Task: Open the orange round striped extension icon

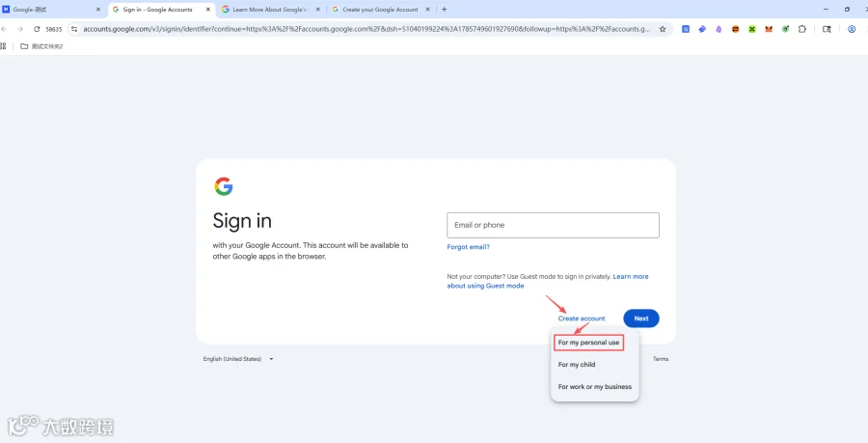Action: [735, 29]
